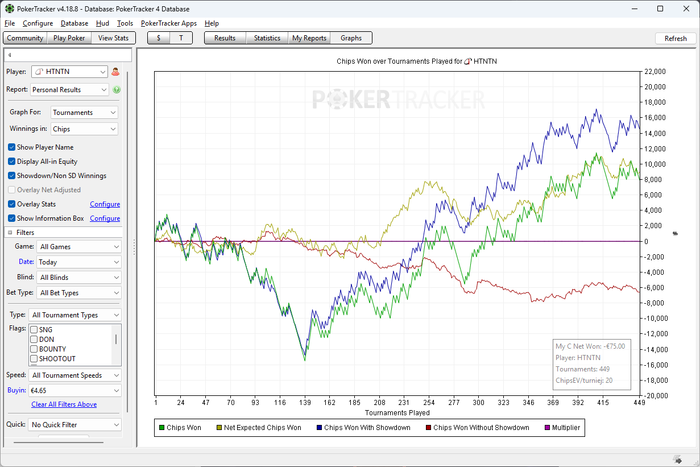Image resolution: width=700 pixels, height=467 pixels.
Task: Check the SHOOTOUT flag checkbox
Action: tap(33, 359)
